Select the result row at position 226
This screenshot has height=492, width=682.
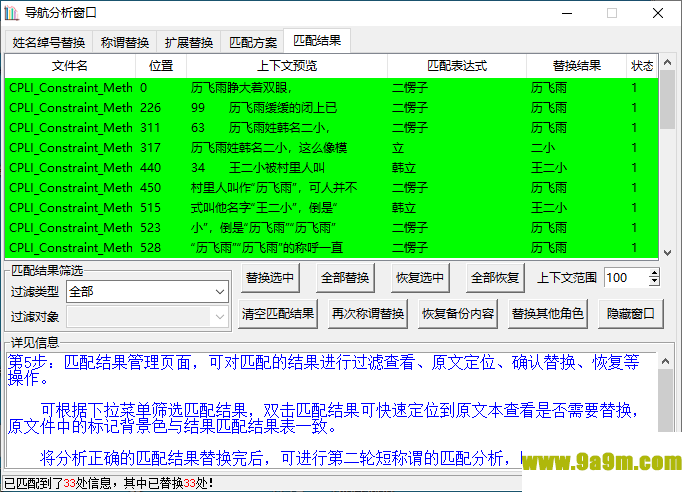[x=331, y=108]
